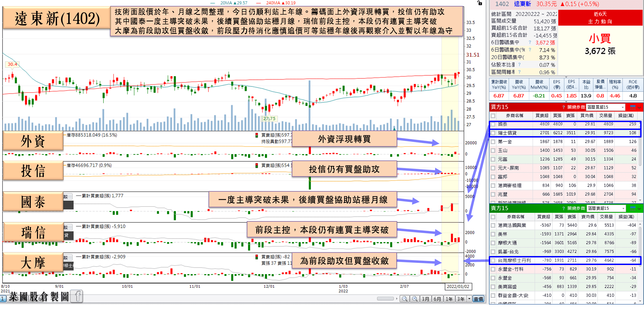Click the 區間成交量 value 51,420 張
Viewport: 644px width, 311px height.
545,21
